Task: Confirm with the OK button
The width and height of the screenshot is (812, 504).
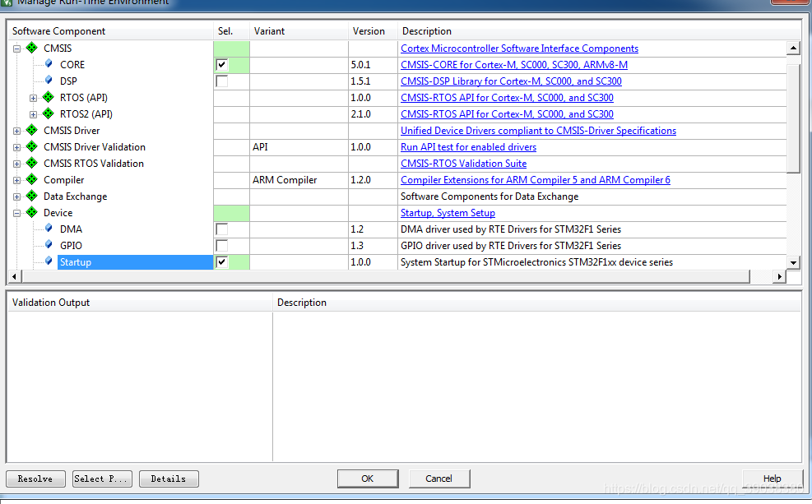Action: (x=368, y=479)
